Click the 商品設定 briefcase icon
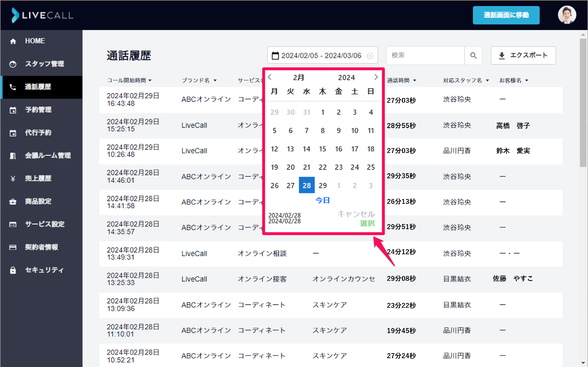The height and width of the screenshot is (367, 588). pyautogui.click(x=13, y=201)
